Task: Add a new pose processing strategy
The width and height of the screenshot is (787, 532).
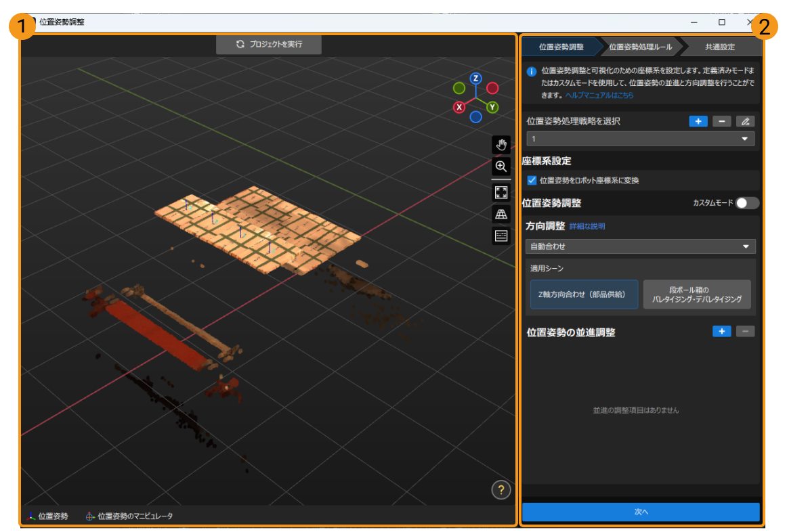Action: [698, 122]
